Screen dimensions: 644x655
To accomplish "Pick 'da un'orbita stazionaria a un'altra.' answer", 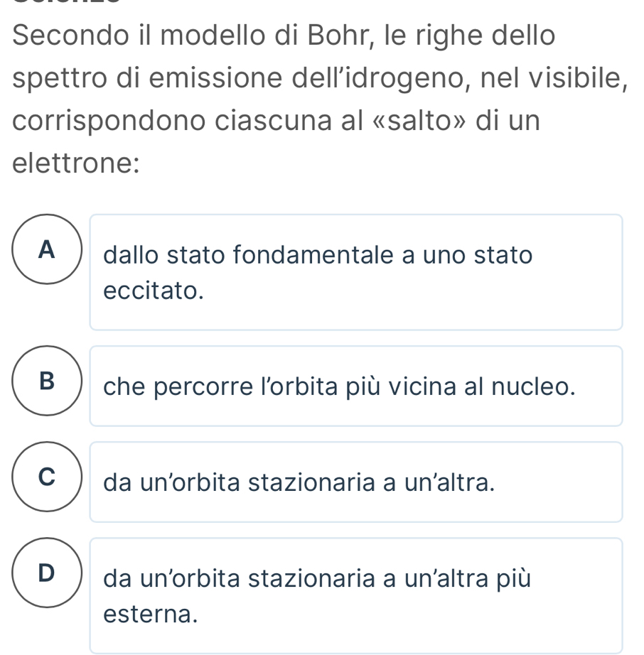I will [x=355, y=482].
